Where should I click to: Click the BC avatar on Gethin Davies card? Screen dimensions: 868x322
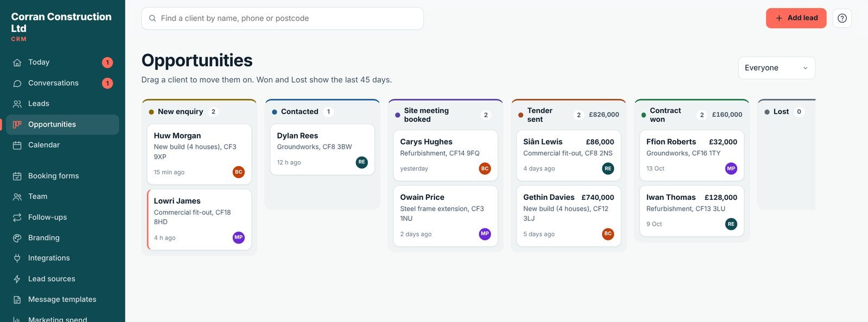pos(608,233)
